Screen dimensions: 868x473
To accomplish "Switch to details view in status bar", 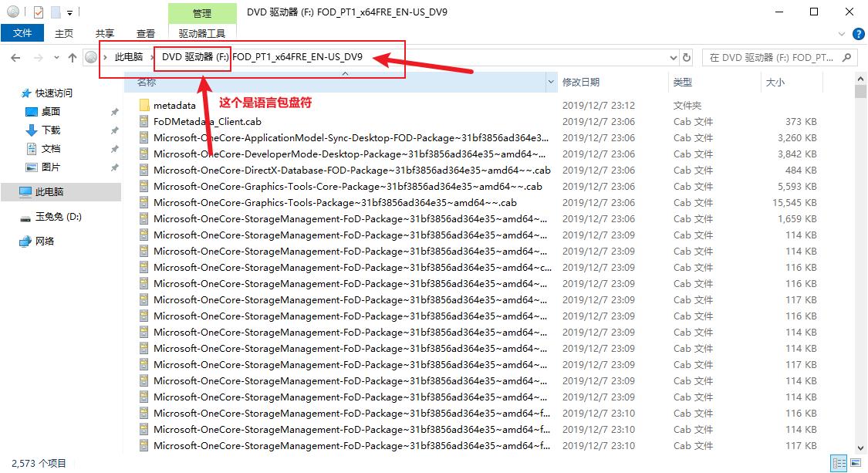I will coord(839,463).
